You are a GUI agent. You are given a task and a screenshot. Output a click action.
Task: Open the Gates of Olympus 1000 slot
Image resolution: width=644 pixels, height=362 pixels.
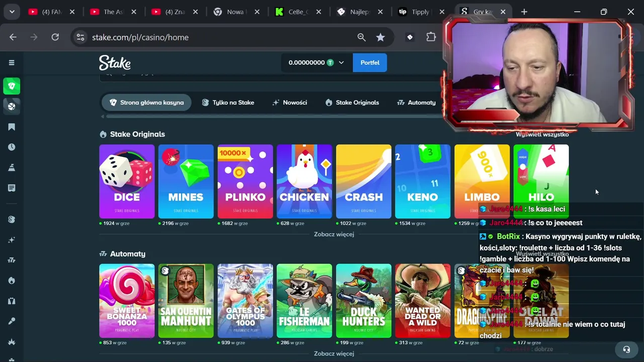pyautogui.click(x=245, y=301)
